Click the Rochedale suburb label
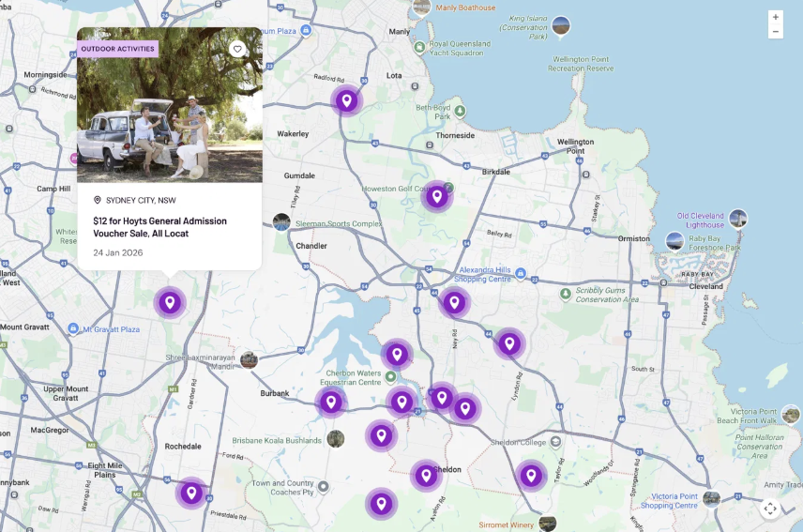 click(183, 446)
